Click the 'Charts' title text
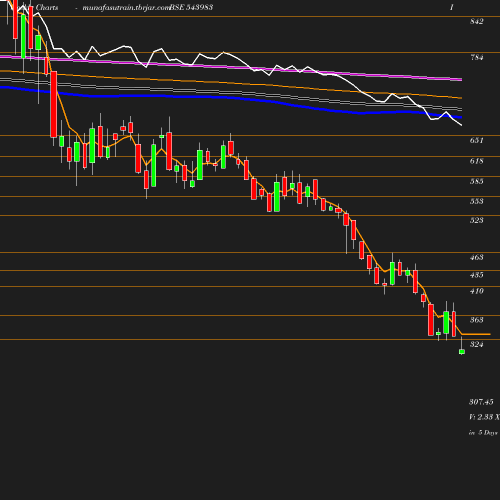 tap(47, 7)
